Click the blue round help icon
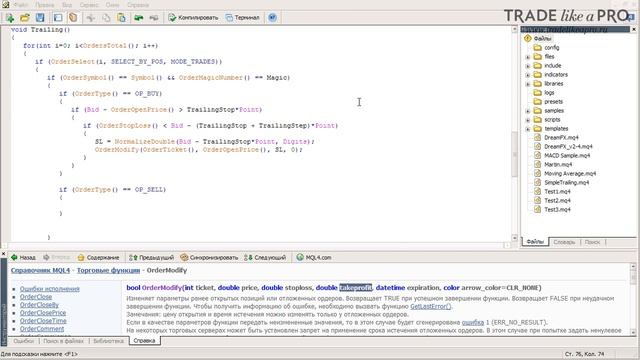The height and width of the screenshot is (360, 640). tap(273, 18)
